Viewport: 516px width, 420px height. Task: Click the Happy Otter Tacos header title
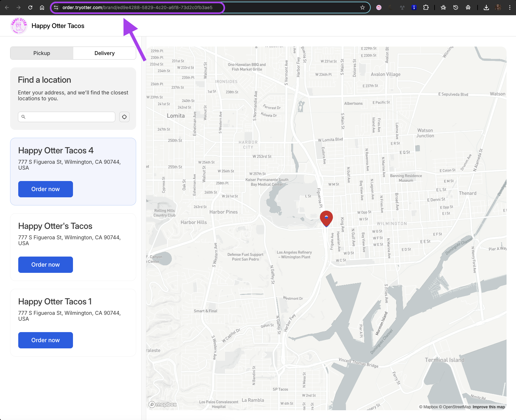58,26
